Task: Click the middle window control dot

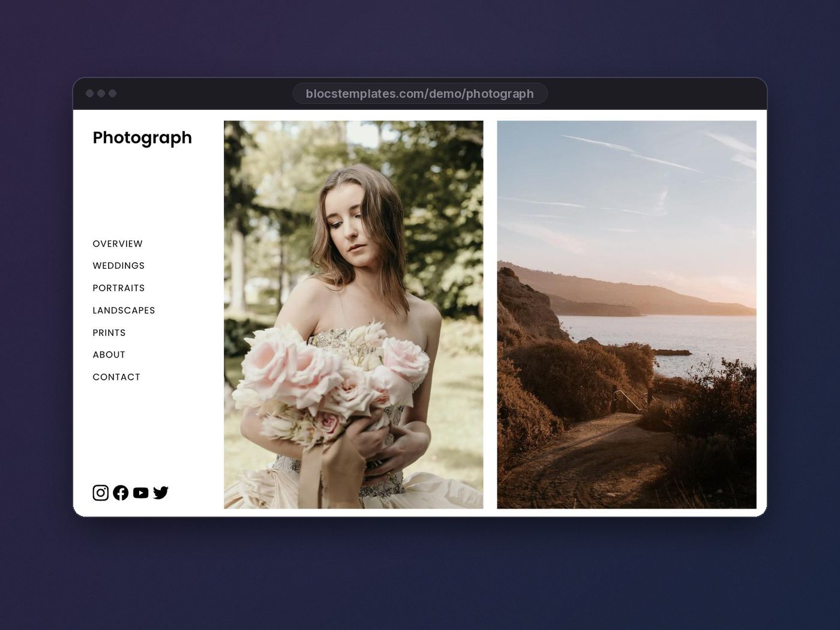Action: point(101,93)
